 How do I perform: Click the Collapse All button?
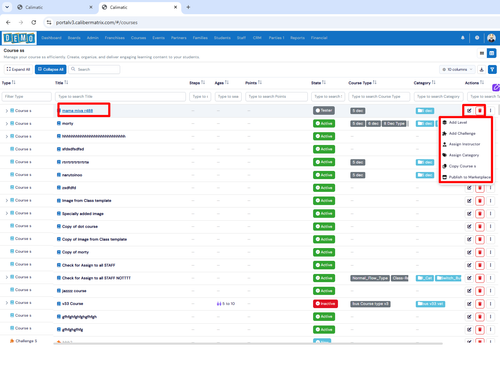click(x=51, y=69)
